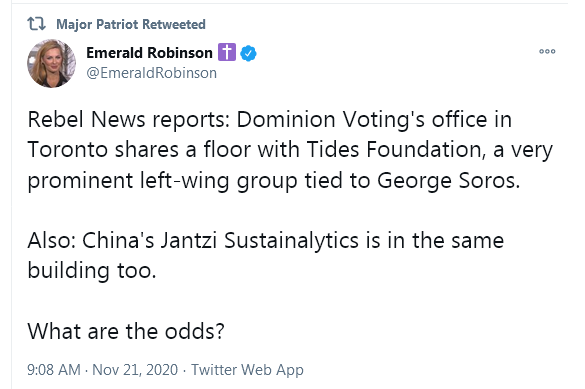Click the Rebel News reports paragraph

(x=290, y=150)
